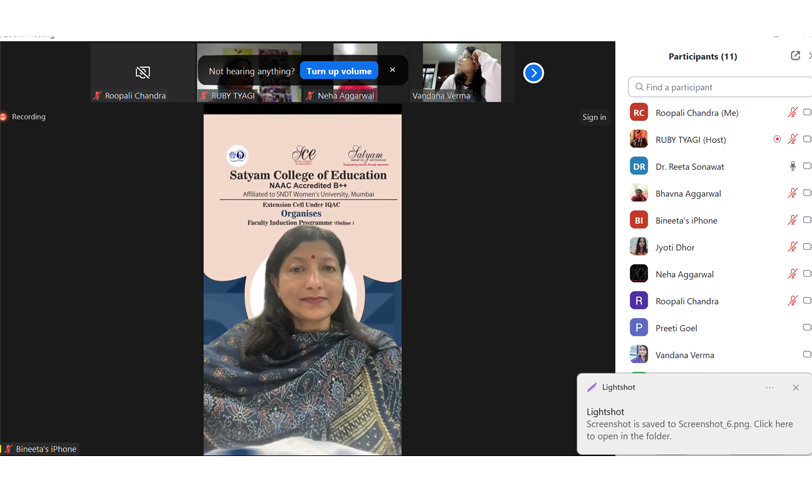Click the Sign in link
The width and height of the screenshot is (812, 504).
(x=594, y=117)
